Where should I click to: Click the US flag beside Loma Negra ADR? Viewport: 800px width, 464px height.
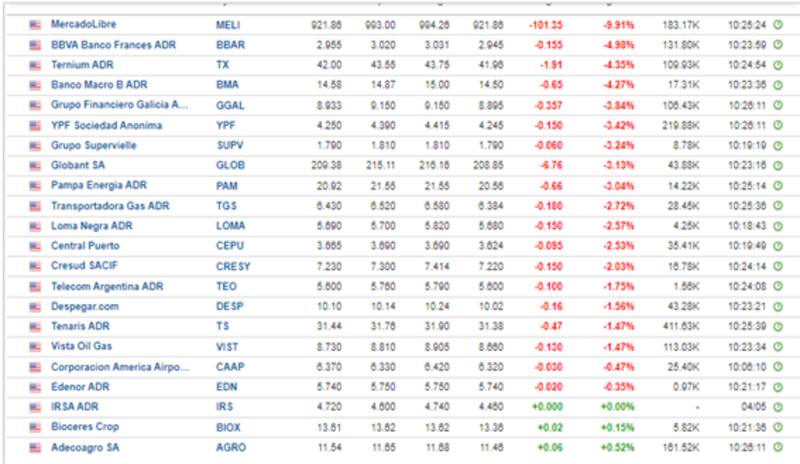pos(35,225)
